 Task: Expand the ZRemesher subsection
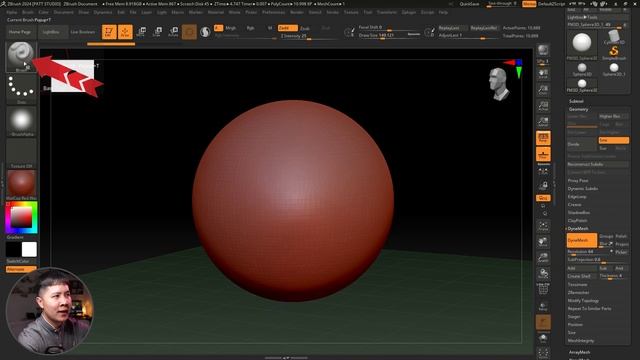pyautogui.click(x=578, y=292)
